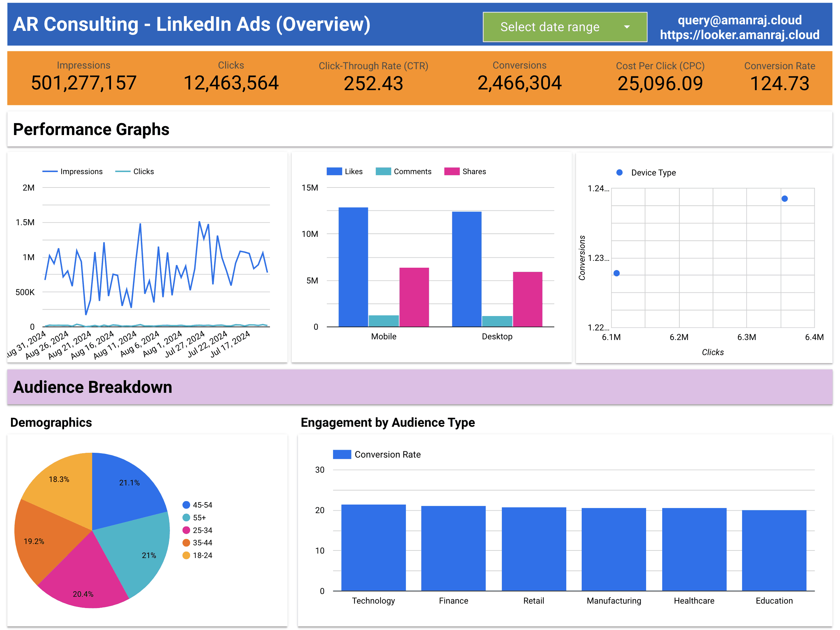The height and width of the screenshot is (630, 840).
Task: Select the Audience Breakdown section header
Action: [x=92, y=387]
